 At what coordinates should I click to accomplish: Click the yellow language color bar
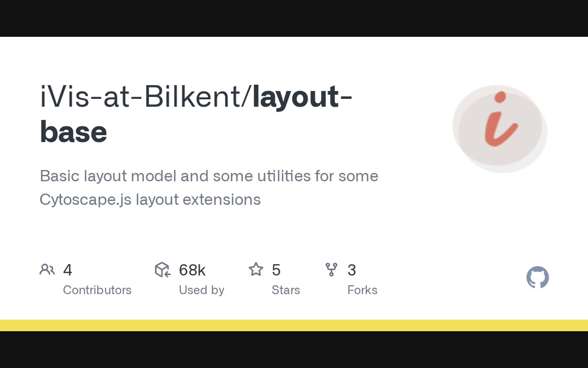pos(294,325)
